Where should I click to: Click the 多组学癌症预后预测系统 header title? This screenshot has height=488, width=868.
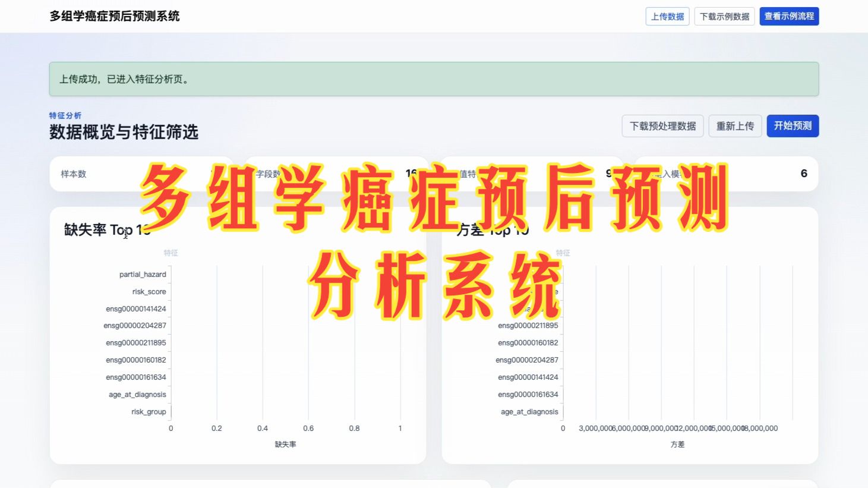click(x=115, y=16)
